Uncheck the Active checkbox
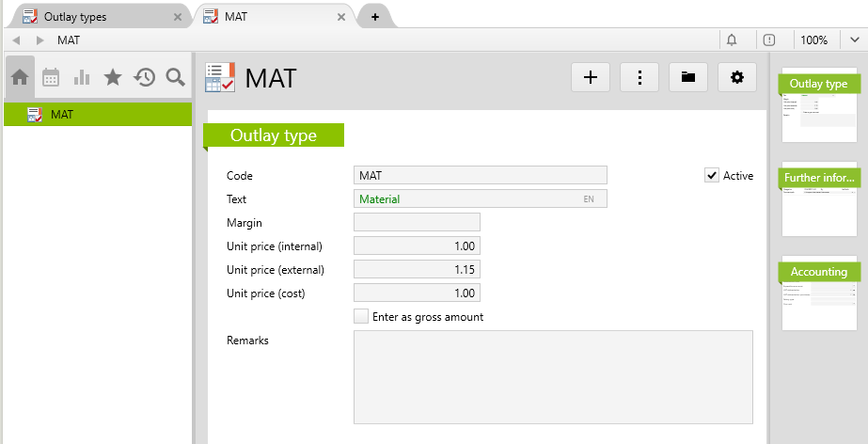This screenshot has width=868, height=444. point(712,175)
